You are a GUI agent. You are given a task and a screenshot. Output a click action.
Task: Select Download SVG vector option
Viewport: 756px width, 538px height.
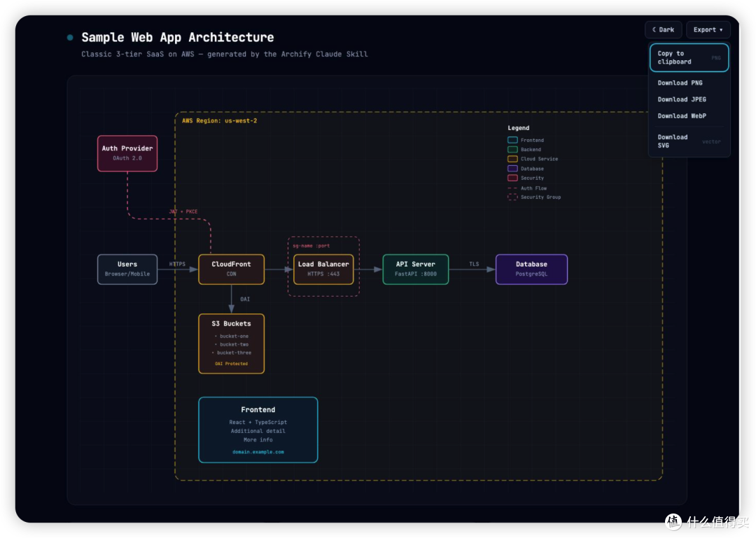(689, 141)
